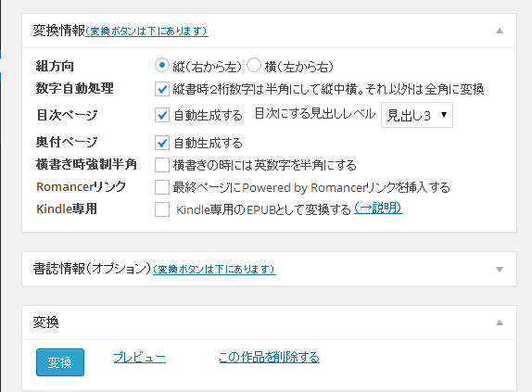Toggle 目次ページ 自動生成する checkbox

(x=162, y=115)
